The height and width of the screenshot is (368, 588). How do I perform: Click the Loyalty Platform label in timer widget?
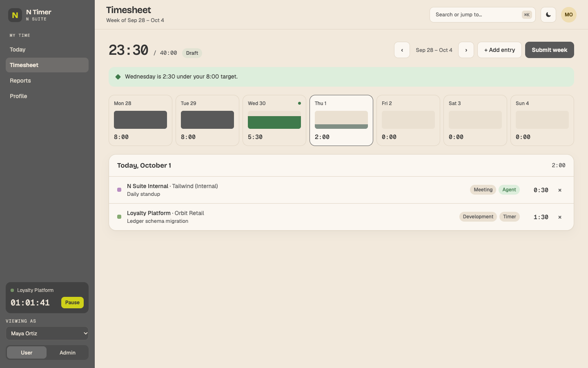pyautogui.click(x=35, y=290)
